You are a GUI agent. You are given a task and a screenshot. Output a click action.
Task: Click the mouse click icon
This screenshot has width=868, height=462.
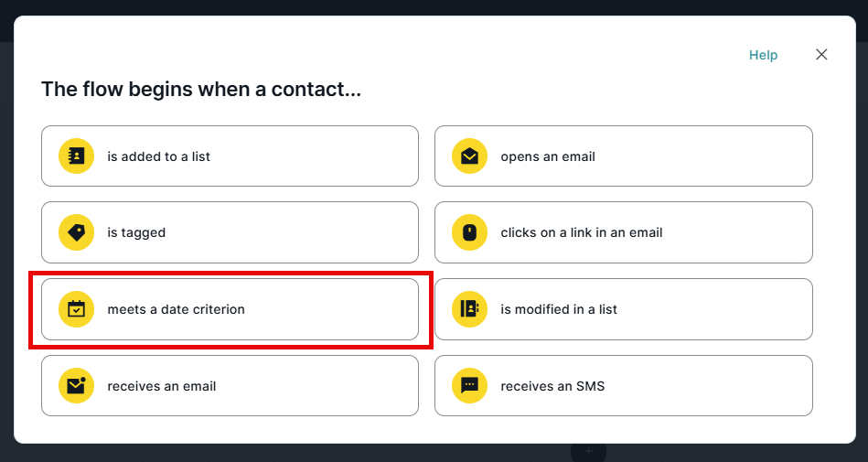[469, 232]
